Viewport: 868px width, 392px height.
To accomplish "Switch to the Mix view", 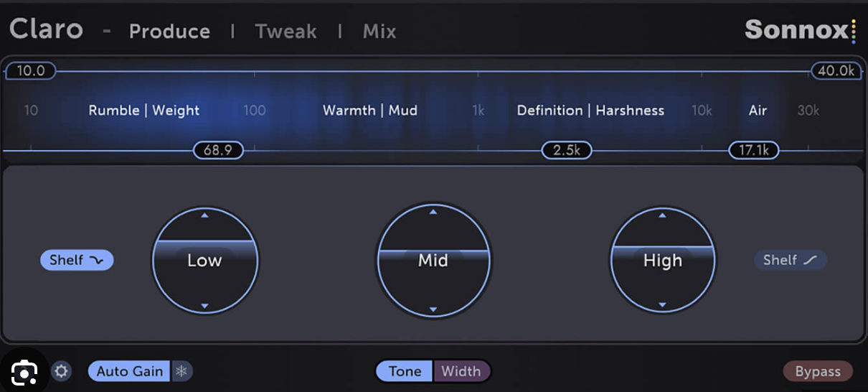I will tap(379, 32).
